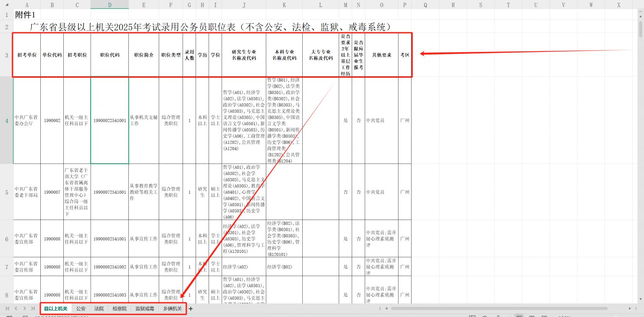Switch to the 检察院 sheet tab
This screenshot has width=644, height=317.
click(120, 309)
